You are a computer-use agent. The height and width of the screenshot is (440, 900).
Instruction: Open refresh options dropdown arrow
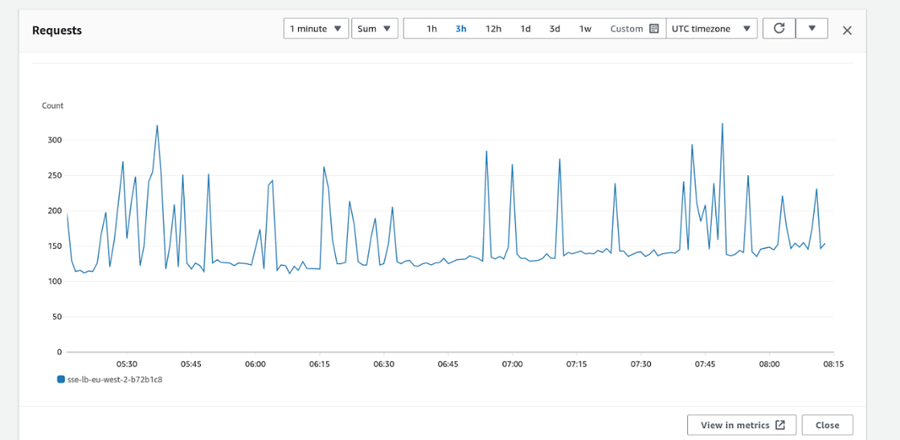click(812, 29)
